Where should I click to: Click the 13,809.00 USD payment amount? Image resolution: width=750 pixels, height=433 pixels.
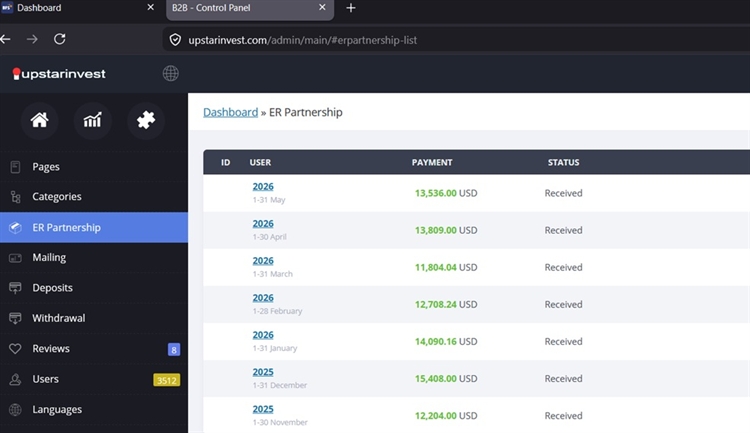pyautogui.click(x=446, y=230)
